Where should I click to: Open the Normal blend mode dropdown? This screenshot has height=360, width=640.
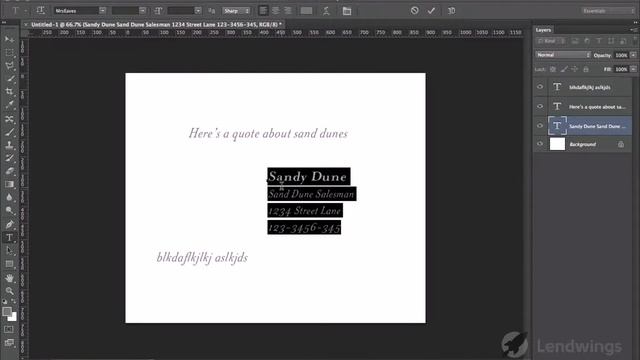563,55
